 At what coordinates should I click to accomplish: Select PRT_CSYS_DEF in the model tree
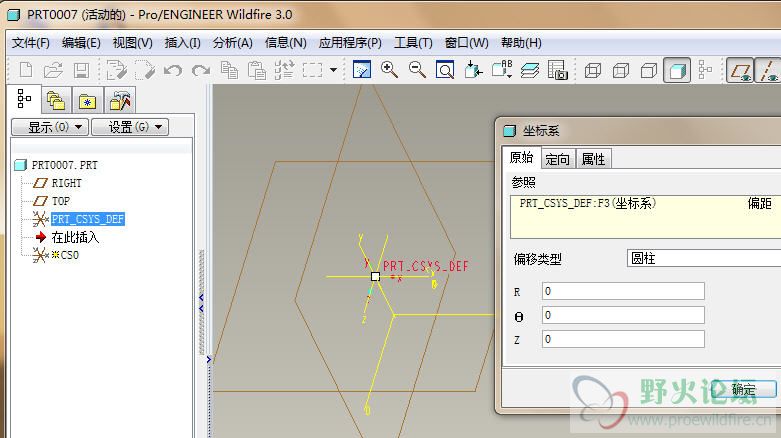pos(88,219)
